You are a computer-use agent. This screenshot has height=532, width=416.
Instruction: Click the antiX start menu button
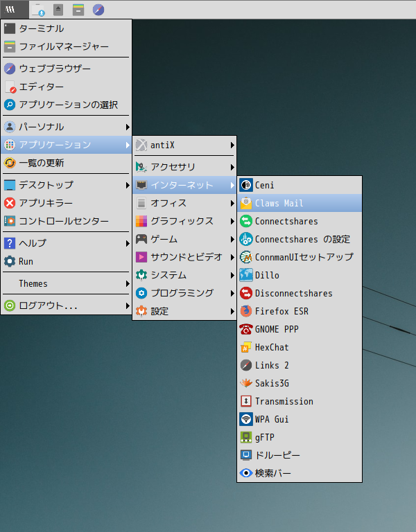(15, 10)
